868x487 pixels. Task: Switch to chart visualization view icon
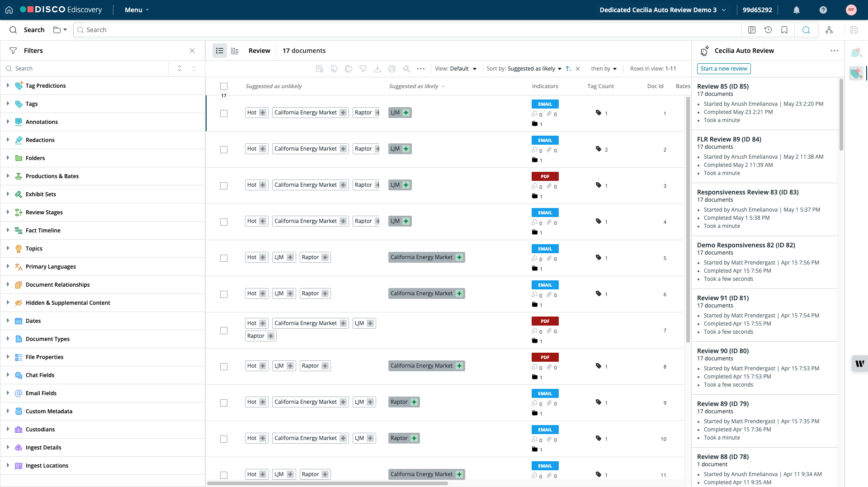235,51
